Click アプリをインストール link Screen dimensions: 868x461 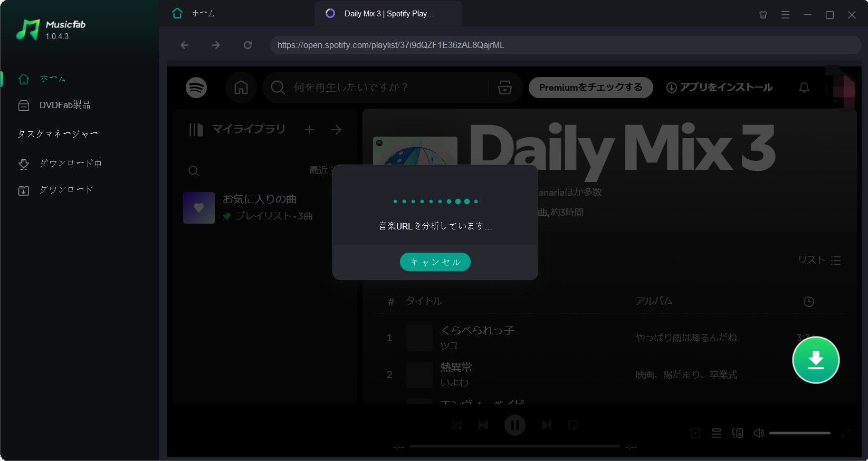(x=719, y=88)
